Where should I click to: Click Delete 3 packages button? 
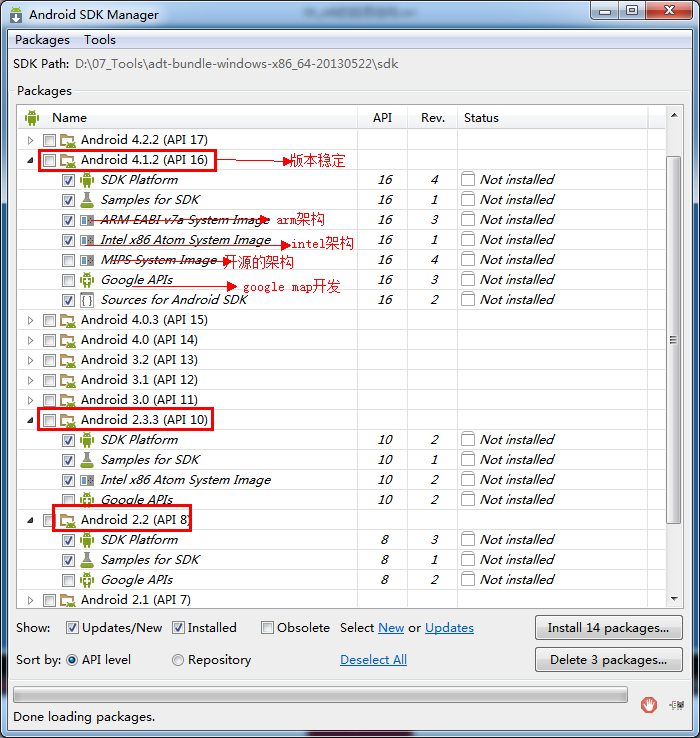click(x=608, y=660)
